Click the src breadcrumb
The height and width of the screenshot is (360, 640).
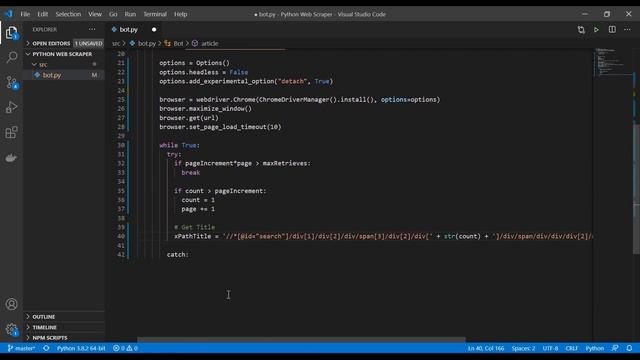(116, 43)
